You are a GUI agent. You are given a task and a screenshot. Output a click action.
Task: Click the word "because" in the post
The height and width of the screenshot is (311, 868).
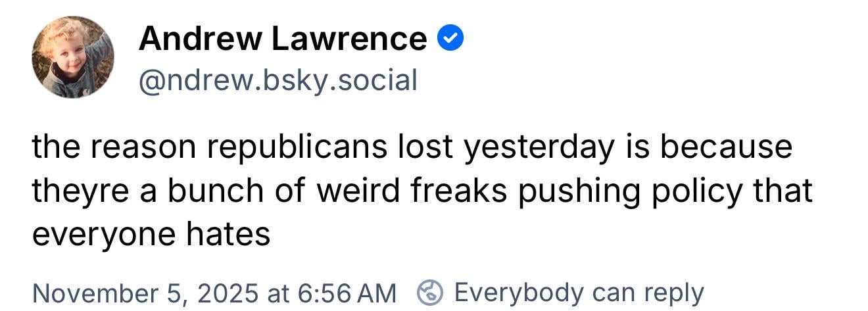pyautogui.click(x=726, y=147)
